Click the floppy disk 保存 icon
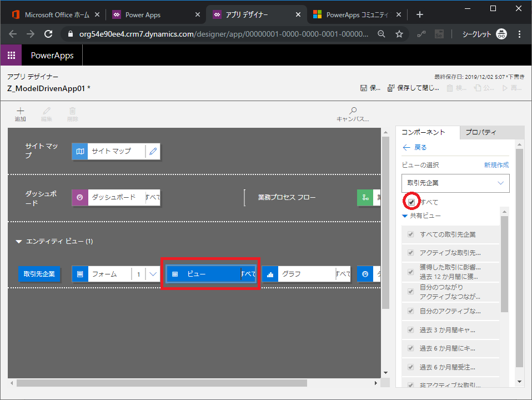The width and height of the screenshot is (532, 400). coord(363,88)
